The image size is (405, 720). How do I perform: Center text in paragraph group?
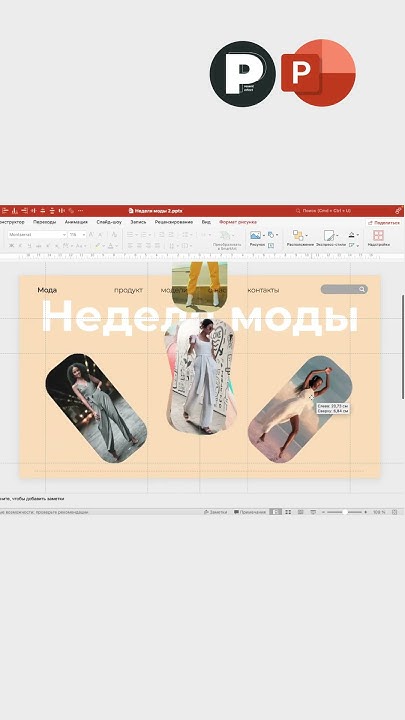pos(140,246)
